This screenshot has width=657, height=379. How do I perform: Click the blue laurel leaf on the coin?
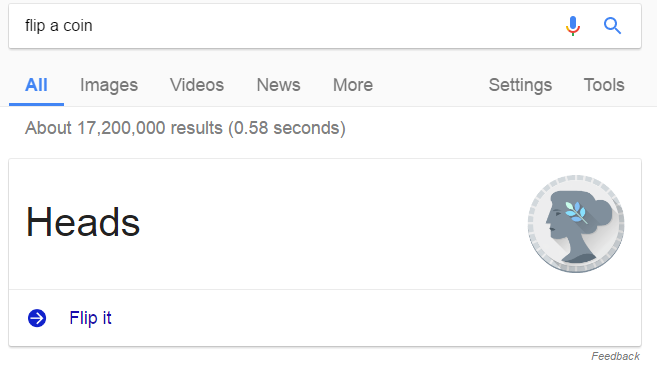575,212
